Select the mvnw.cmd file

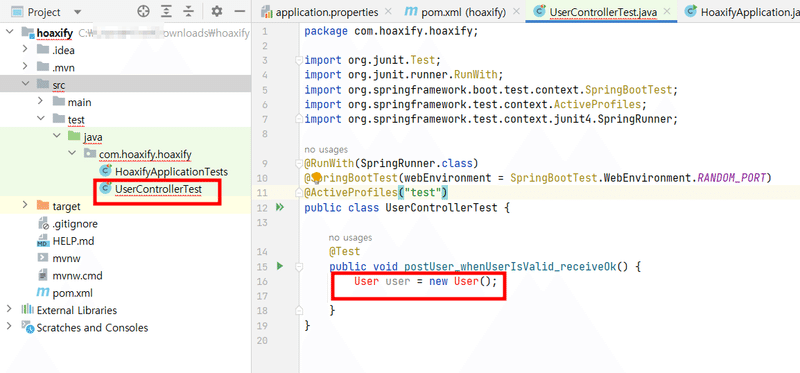coord(77,276)
